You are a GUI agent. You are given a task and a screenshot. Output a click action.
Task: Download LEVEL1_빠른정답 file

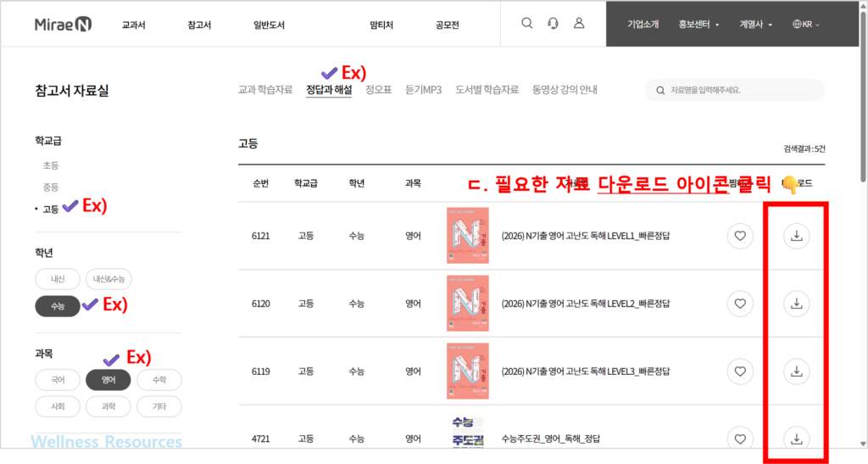[x=797, y=236]
